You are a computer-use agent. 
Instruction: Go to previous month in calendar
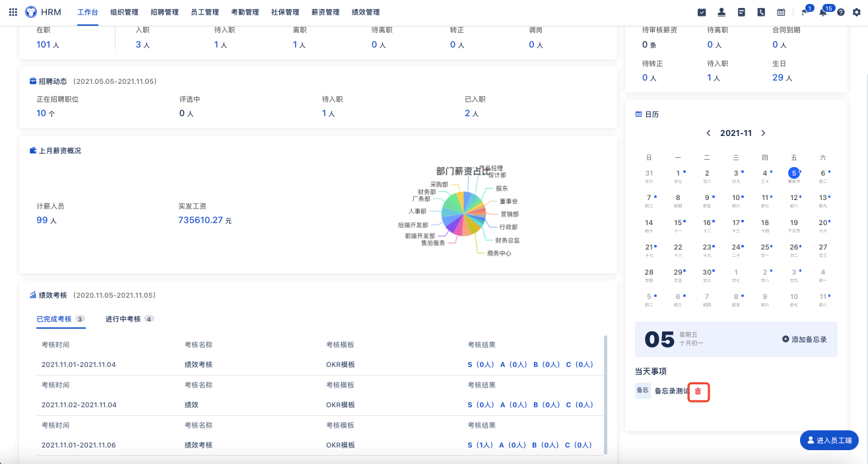pos(708,133)
